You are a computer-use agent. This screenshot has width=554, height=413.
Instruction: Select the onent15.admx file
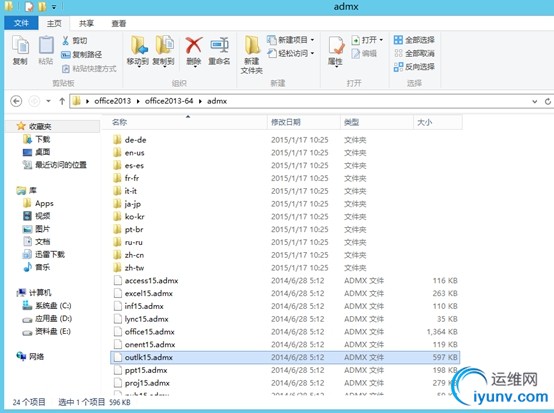click(150, 344)
